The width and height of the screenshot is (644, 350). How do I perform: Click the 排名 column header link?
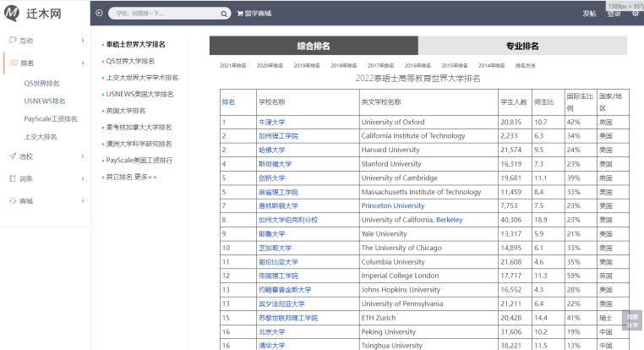point(228,102)
